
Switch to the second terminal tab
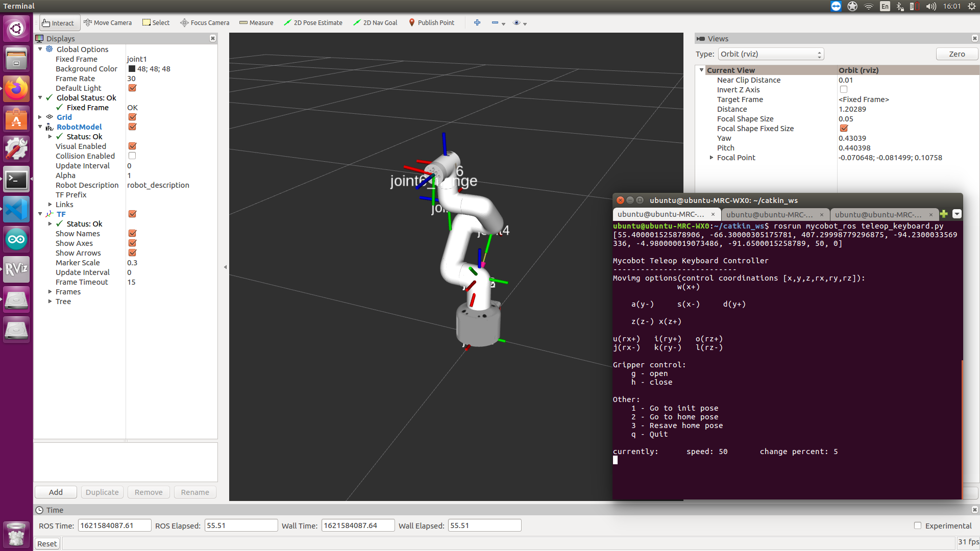coord(769,214)
